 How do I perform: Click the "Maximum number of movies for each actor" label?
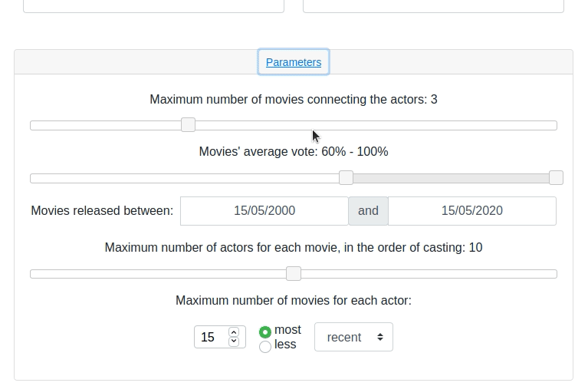click(294, 301)
